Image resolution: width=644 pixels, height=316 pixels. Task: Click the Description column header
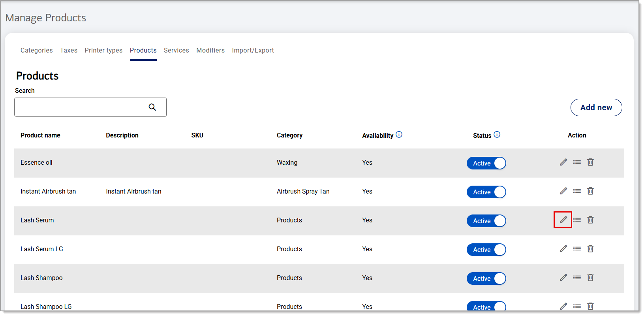[122, 135]
